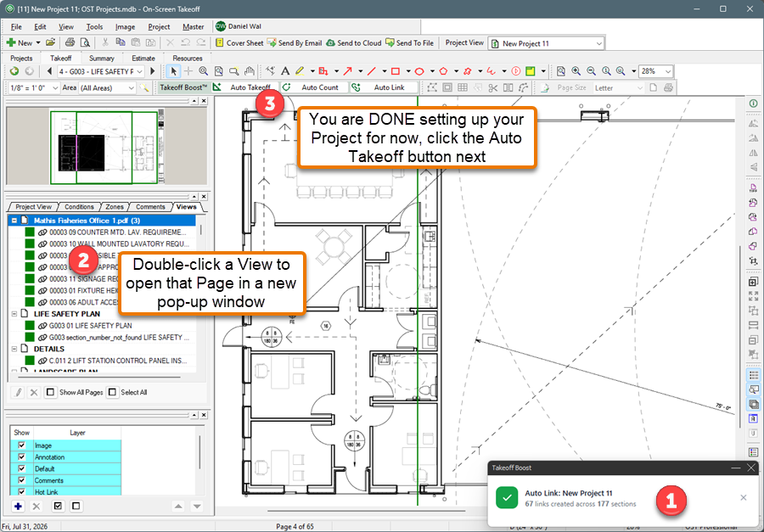Select the red Ellipse annotation tool
The height and width of the screenshot is (532, 764).
419,71
